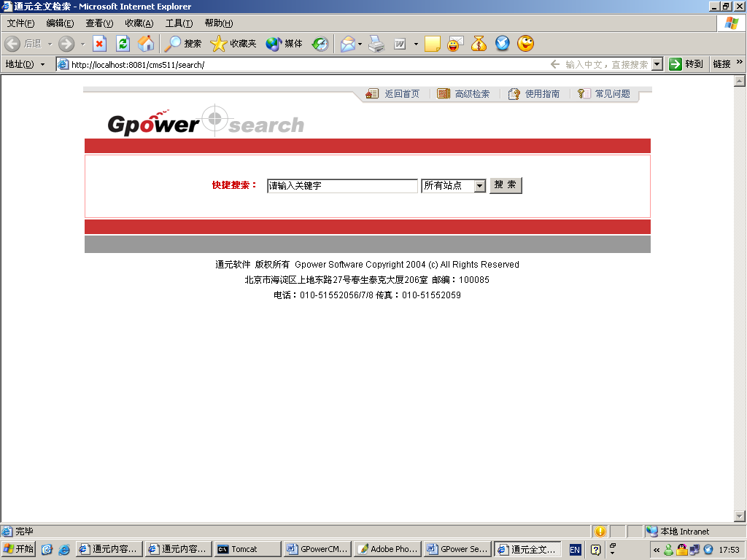This screenshot has width=747, height=560.
Task: Click the keyword input field 请输入关键字
Action: coord(343,185)
